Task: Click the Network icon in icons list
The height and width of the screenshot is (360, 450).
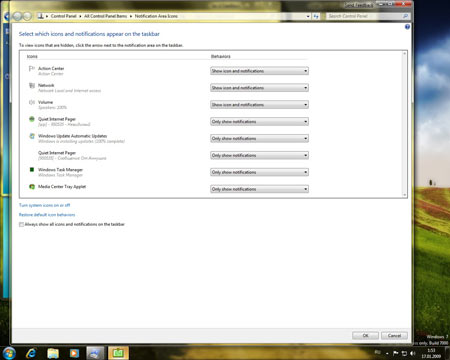Action: (32, 86)
